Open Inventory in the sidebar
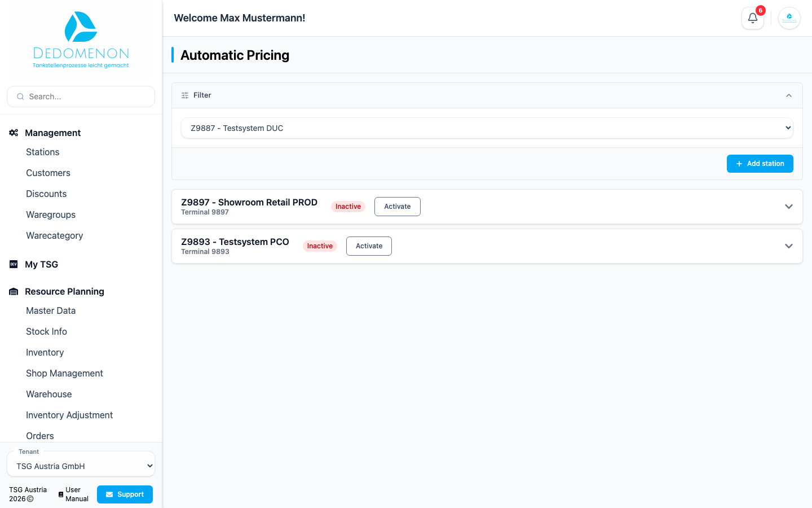The image size is (812, 508). click(x=45, y=352)
